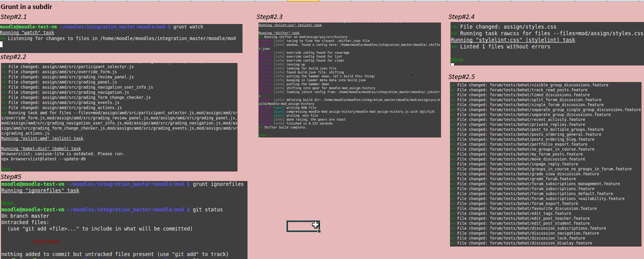
Task: Click 'Browserslist: caniuse-lite is outdated' line
Action: pyautogui.click(x=62, y=154)
